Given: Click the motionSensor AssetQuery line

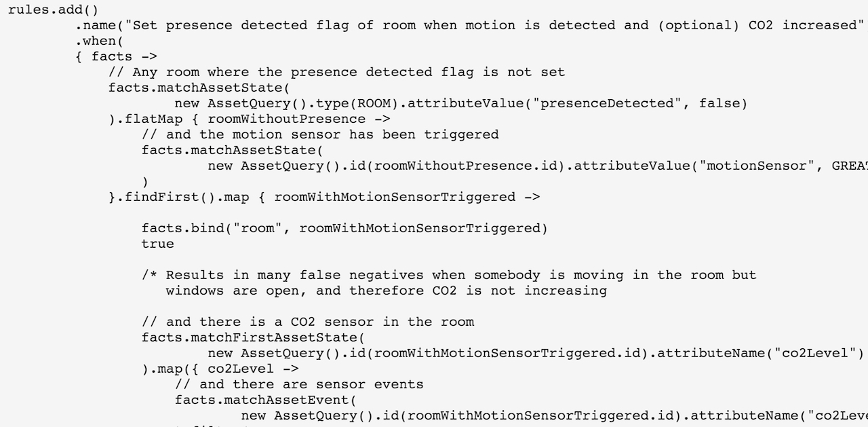Looking at the screenshot, I should pyautogui.click(x=538, y=166).
